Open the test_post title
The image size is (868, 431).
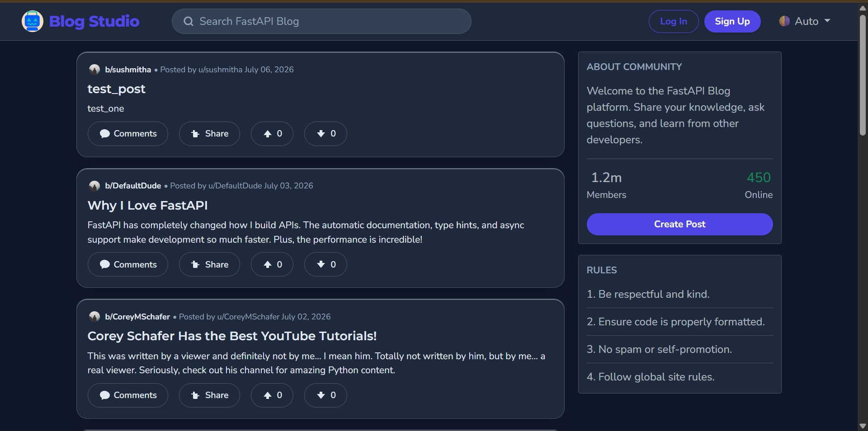(116, 89)
